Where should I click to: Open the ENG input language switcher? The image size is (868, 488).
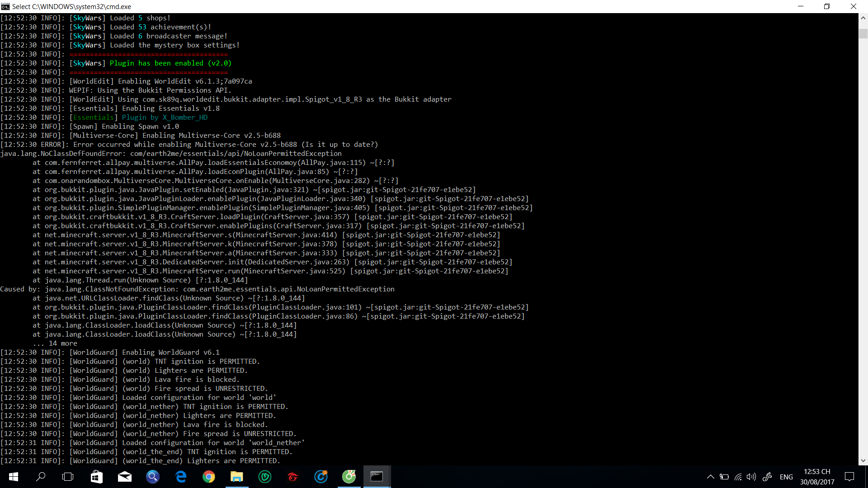coord(786,477)
